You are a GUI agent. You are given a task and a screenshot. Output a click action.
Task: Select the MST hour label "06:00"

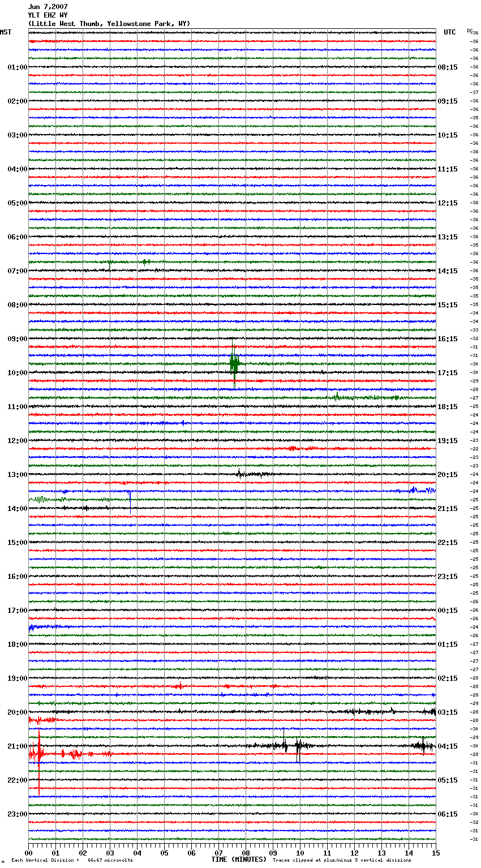pos(18,237)
